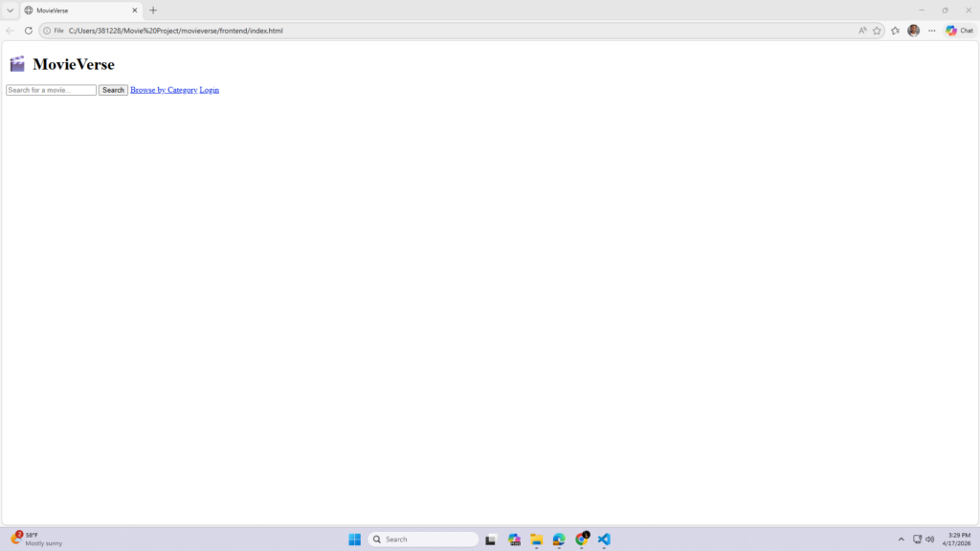Reload the page with the refresh icon

(29, 31)
